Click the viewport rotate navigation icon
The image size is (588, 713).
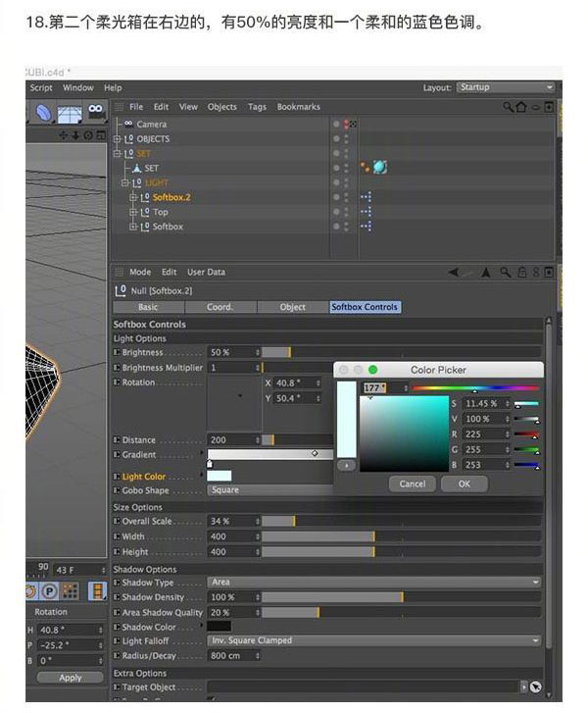pyautogui.click(x=88, y=135)
